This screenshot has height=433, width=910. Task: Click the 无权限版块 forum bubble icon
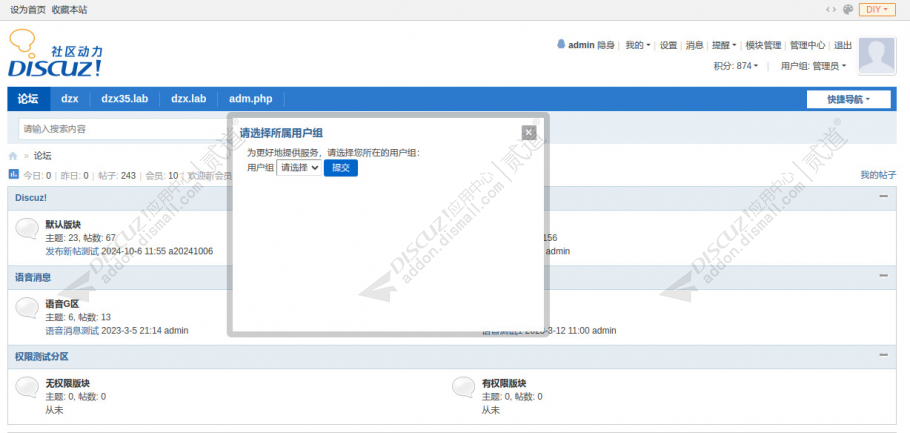[x=27, y=387]
